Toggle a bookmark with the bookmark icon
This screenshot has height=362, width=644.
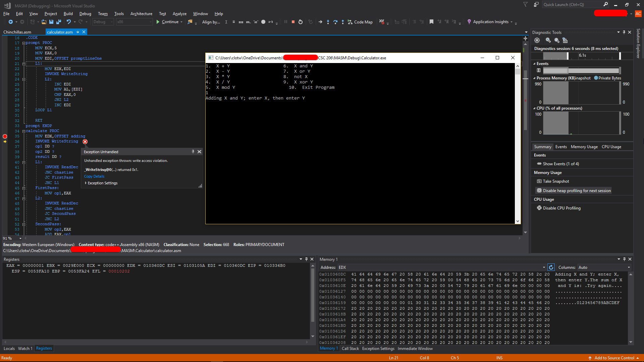[x=431, y=22]
